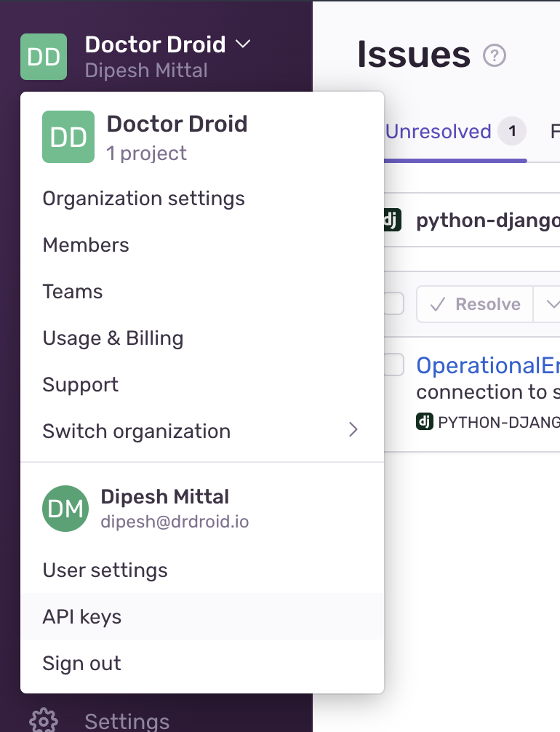This screenshot has width=560, height=732.
Task: Open Usage & Billing
Action: [x=202, y=338]
